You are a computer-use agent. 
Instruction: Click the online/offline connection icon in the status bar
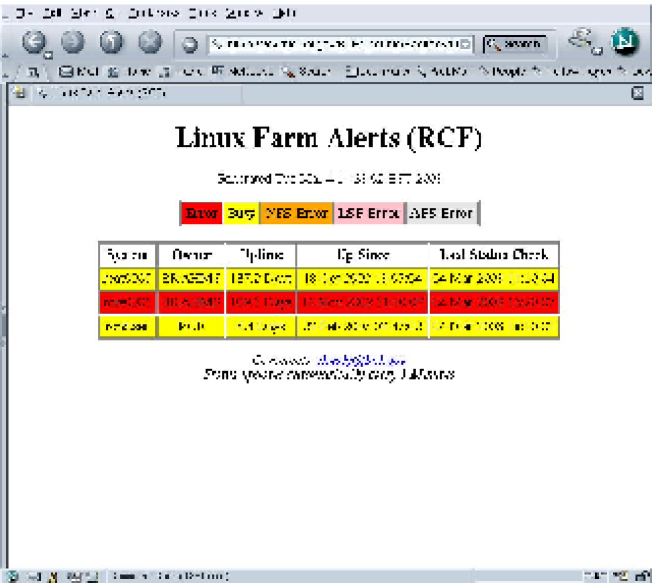point(619,576)
